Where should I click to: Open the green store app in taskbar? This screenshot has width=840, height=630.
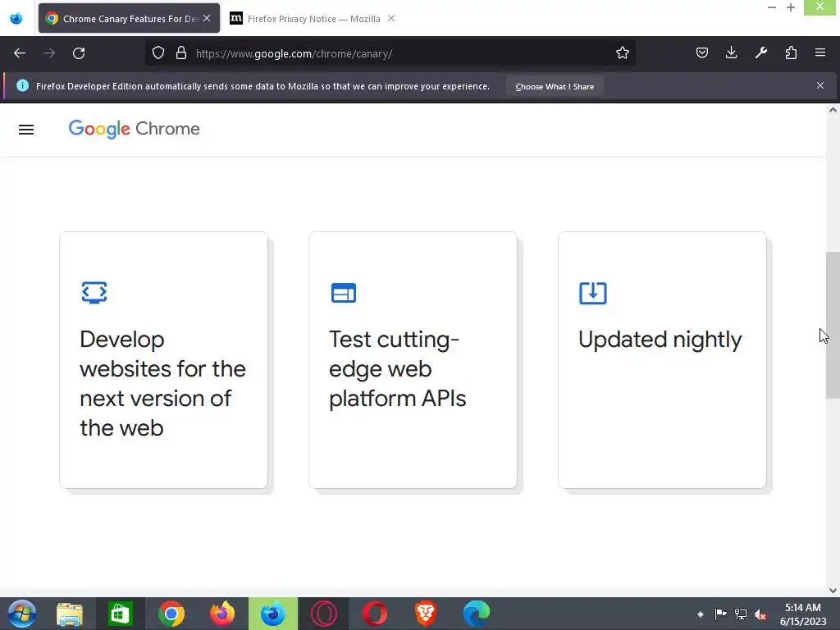[120, 614]
